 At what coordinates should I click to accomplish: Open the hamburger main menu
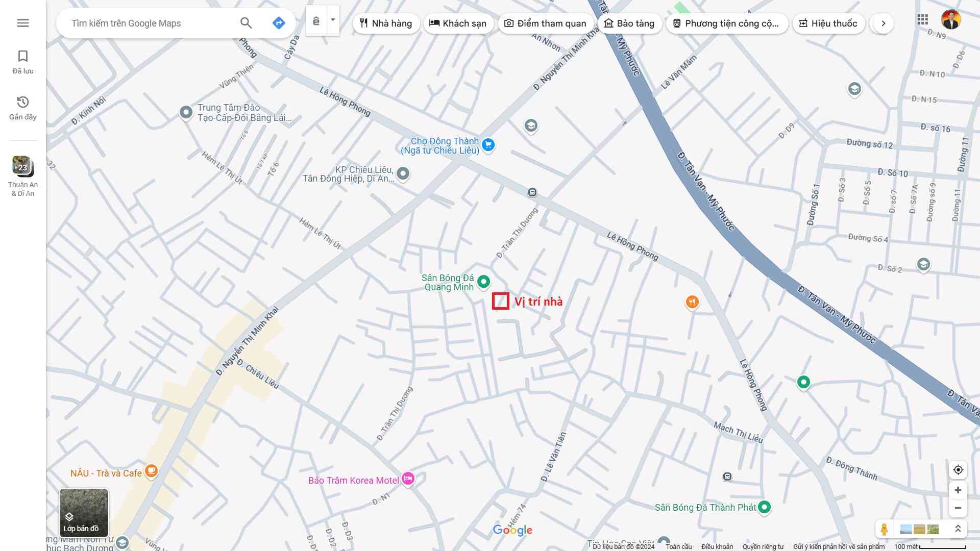pyautogui.click(x=23, y=23)
